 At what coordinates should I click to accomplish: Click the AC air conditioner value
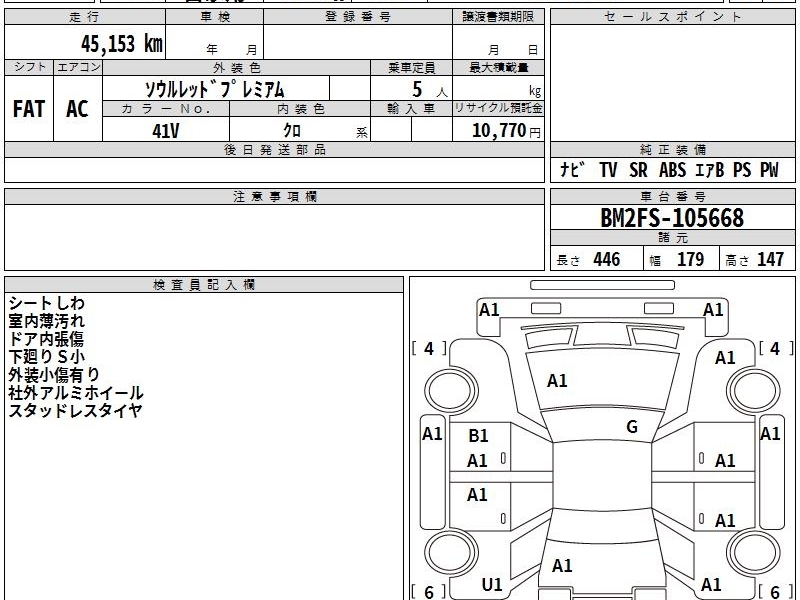(77, 109)
